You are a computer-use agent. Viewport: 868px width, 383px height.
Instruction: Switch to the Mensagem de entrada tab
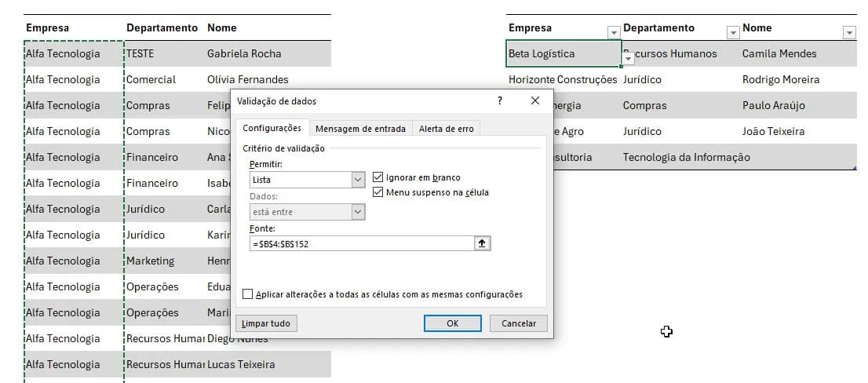(360, 129)
